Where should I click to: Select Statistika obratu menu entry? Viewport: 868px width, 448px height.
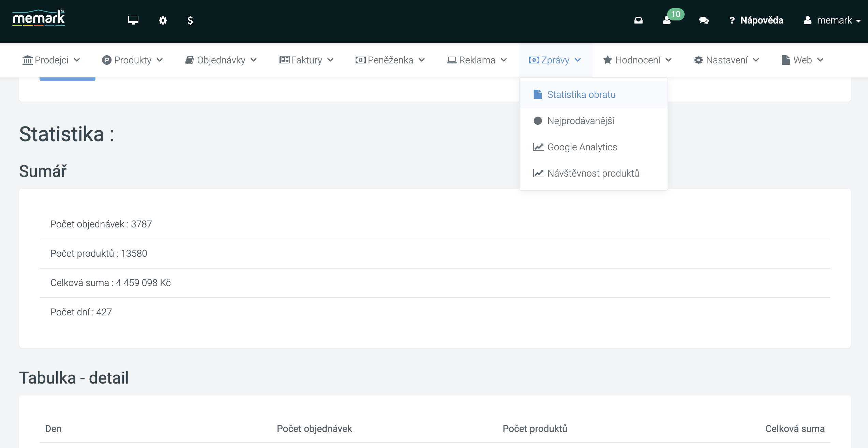tap(593, 94)
